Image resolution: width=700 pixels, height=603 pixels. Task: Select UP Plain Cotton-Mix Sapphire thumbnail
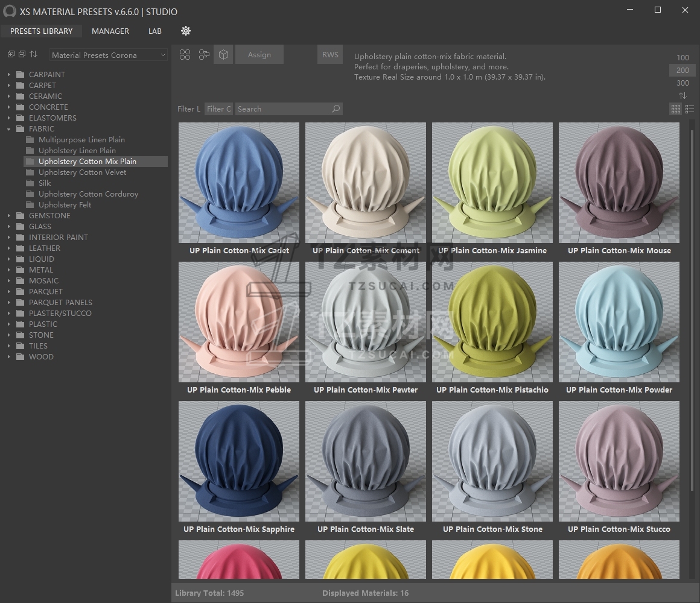click(239, 461)
